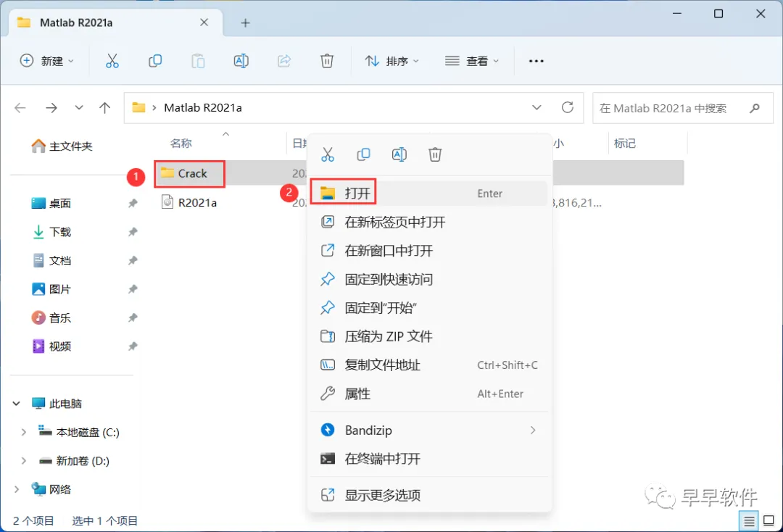Choose Open in new tab (在新标签页中打开)

coord(429,222)
